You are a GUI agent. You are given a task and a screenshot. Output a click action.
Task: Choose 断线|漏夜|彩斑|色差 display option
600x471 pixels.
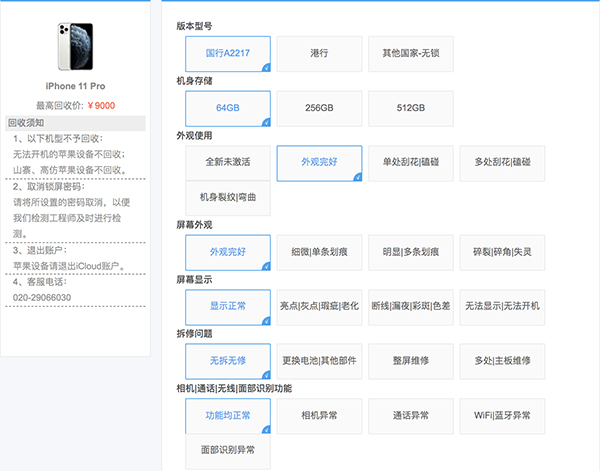click(411, 307)
